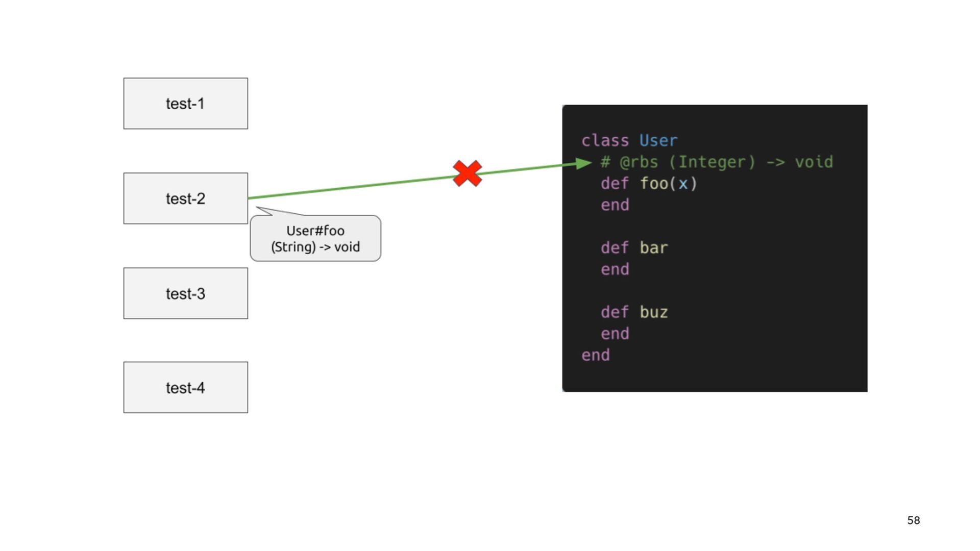This screenshot has width=980, height=551.
Task: Click the green line between test-2 and the X
Action: (352, 187)
